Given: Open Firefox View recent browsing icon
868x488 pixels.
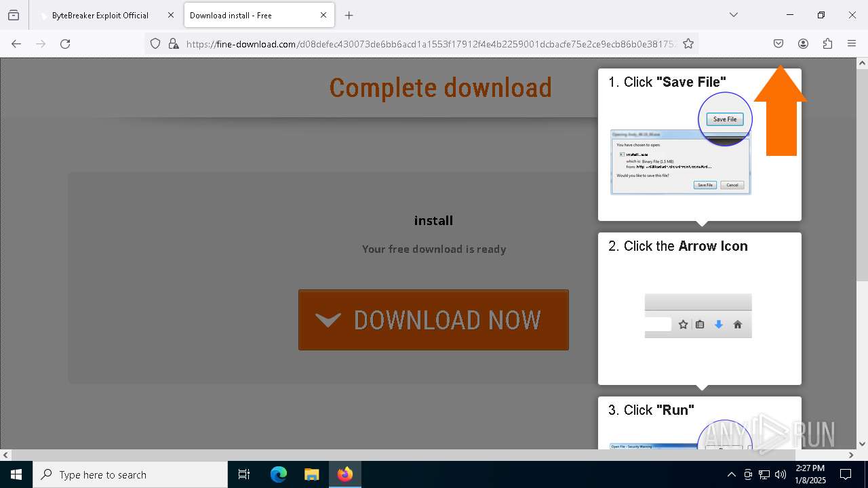Looking at the screenshot, I should point(14,15).
